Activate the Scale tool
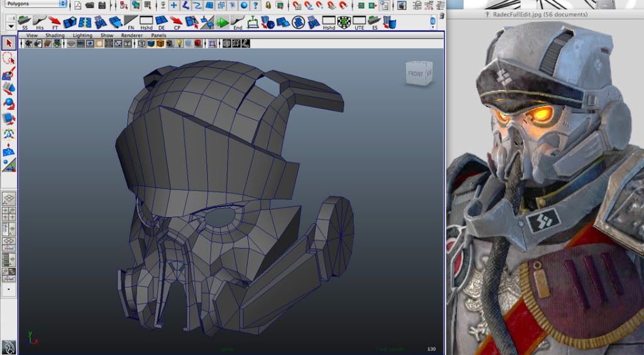644x355 pixels. [x=9, y=119]
